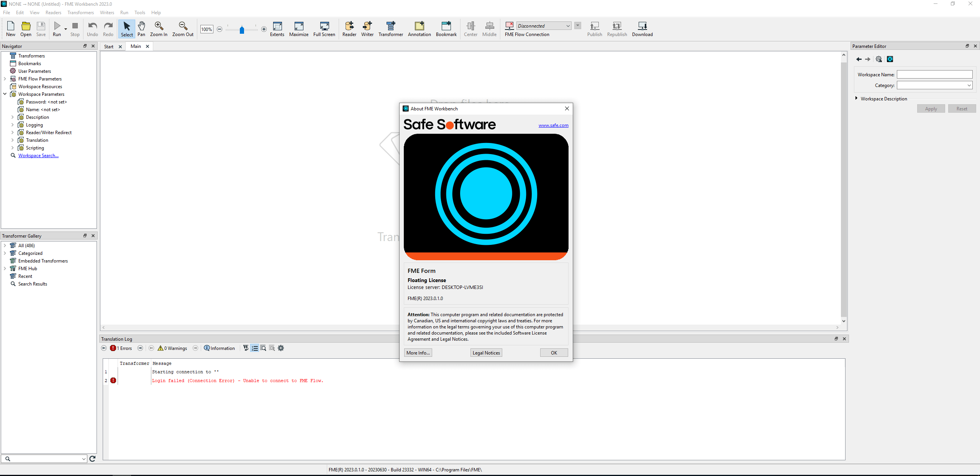Viewport: 980px width, 476px height.
Task: Switch to the Main tab
Action: click(x=136, y=46)
